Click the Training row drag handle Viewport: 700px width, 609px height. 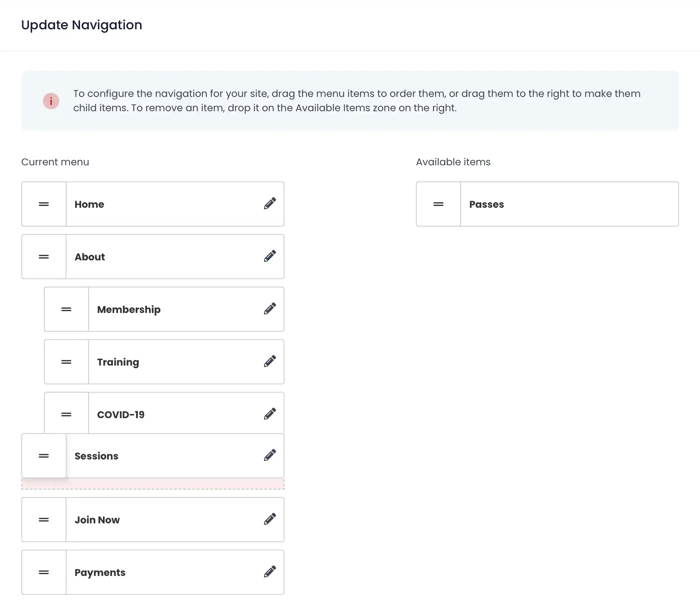pyautogui.click(x=67, y=362)
